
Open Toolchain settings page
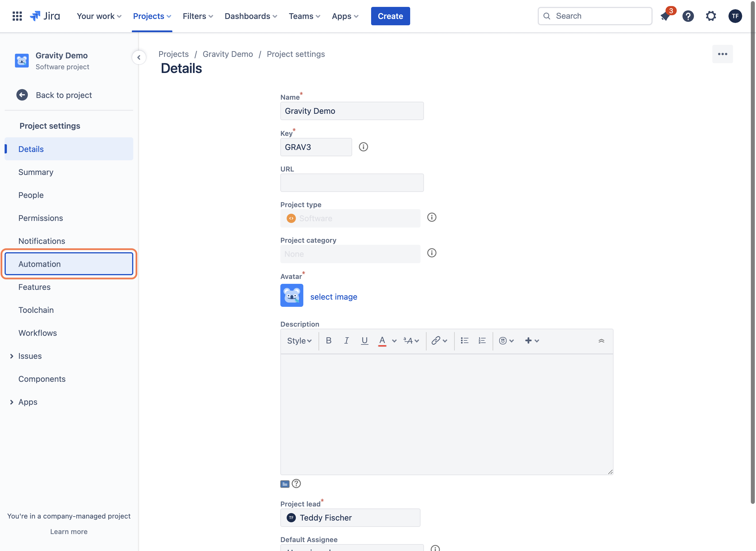[x=69, y=310]
